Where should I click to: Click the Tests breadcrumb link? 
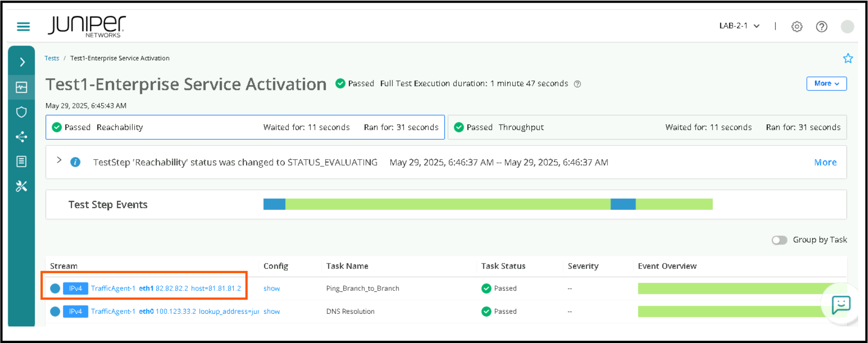point(52,58)
